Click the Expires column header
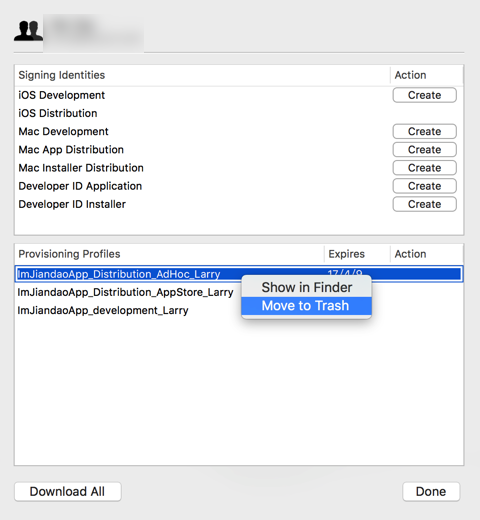 click(357, 254)
